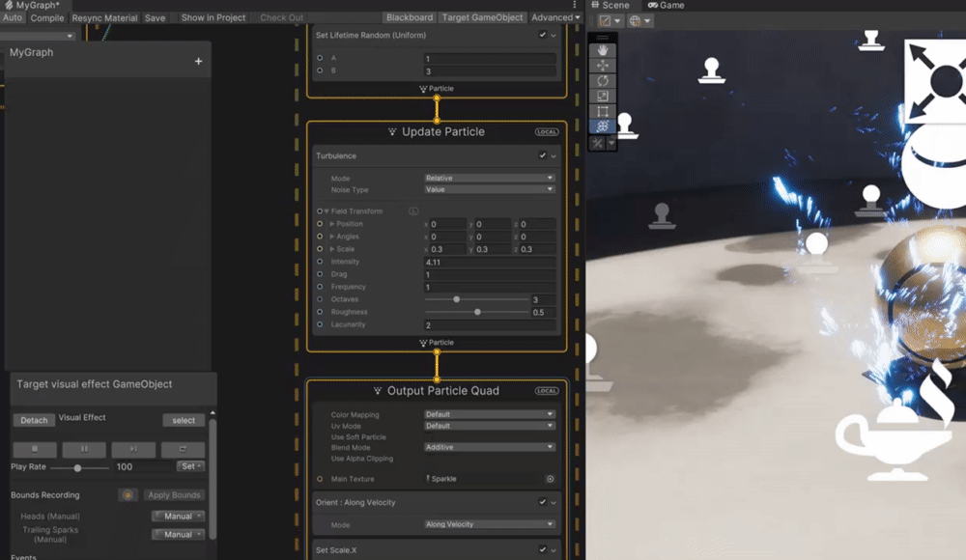Select the Move tool in Scene toolbar
Screen dimensions: 966x560
604,66
